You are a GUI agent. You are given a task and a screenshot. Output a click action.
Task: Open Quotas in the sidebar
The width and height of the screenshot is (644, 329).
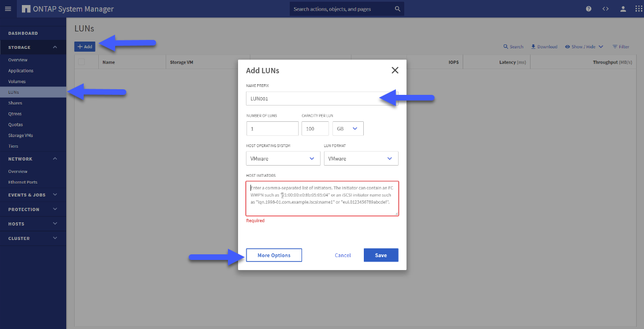click(33, 125)
